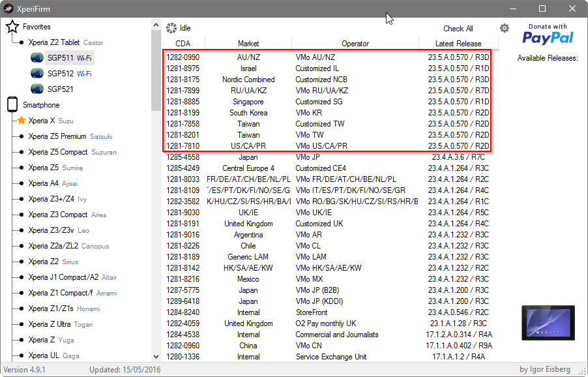The width and height of the screenshot is (588, 377).
Task: Expand Xperia UL Gaga
Action: 53,355
